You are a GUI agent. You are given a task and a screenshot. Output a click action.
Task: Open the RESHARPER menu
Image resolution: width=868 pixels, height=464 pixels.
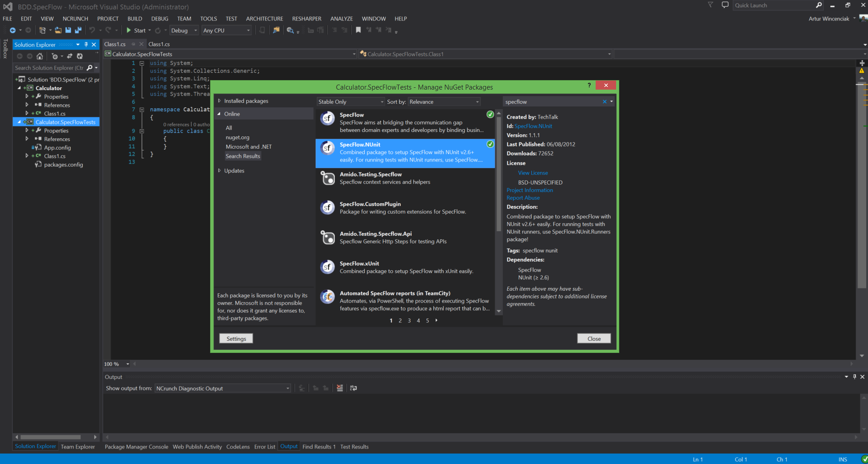coord(306,19)
